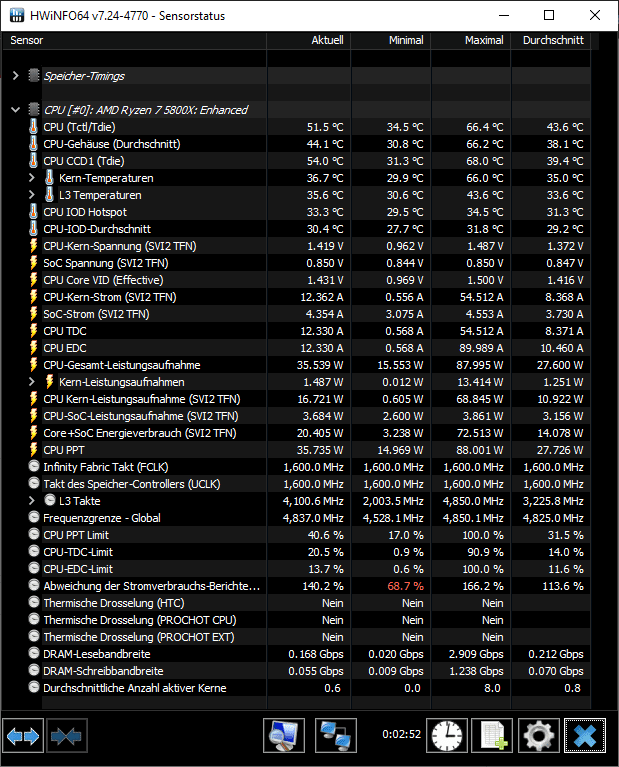Click the CPU CCD1 (Tdie) thermometer icon
Viewport: 619px width, 767px height.
(x=33, y=160)
